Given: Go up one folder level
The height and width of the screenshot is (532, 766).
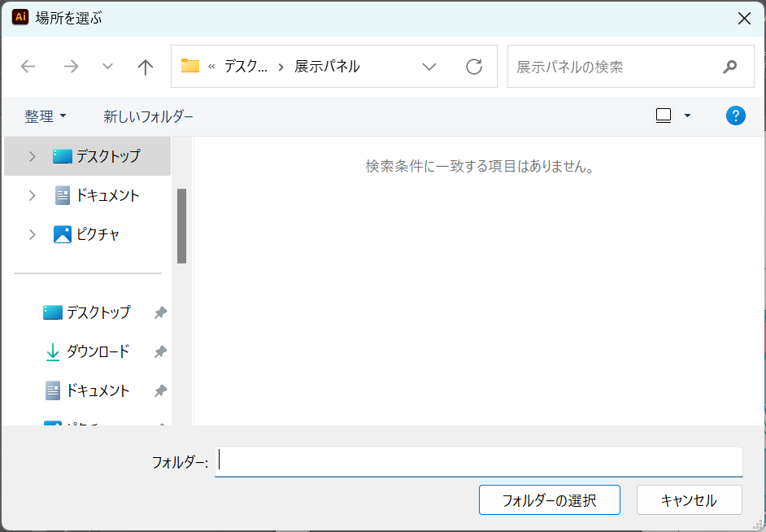Looking at the screenshot, I should pyautogui.click(x=146, y=67).
